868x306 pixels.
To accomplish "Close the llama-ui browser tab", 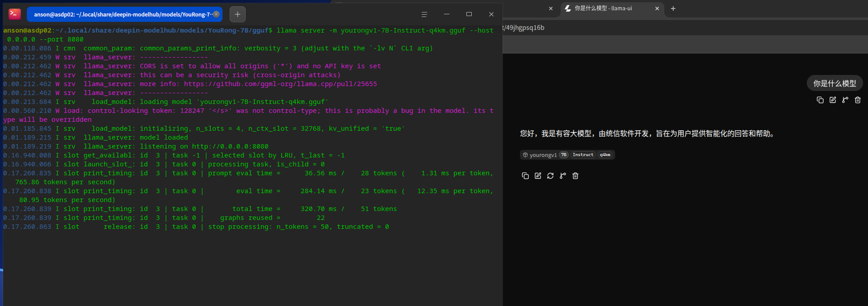I will [657, 8].
